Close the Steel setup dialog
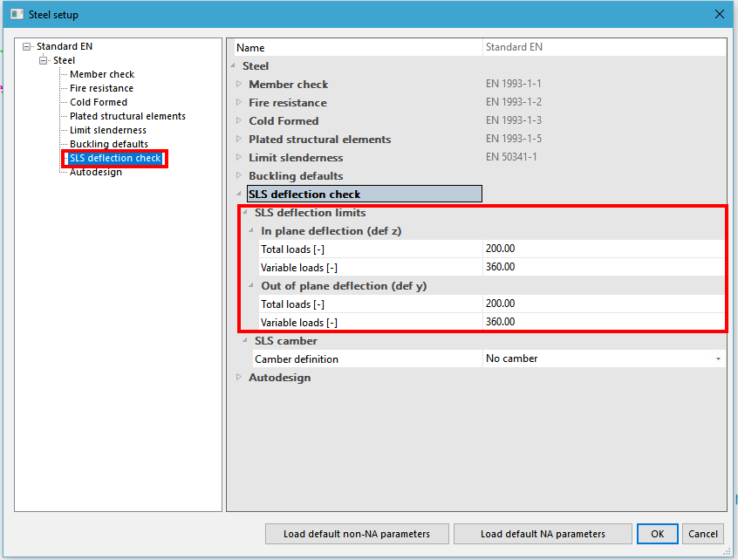 point(719,14)
